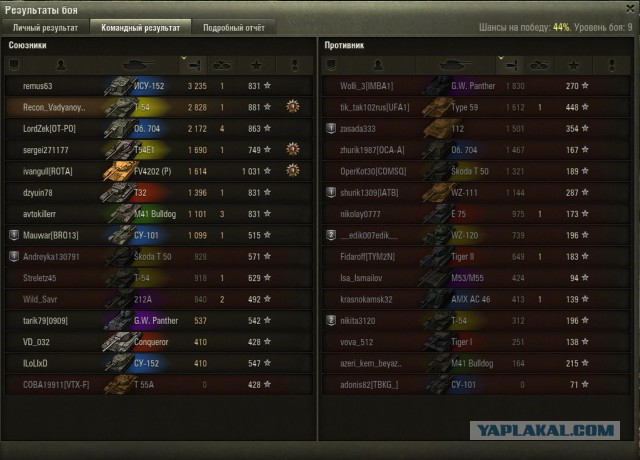This screenshot has width=640, height=460.
Task: Sort enemies by damage dealt column
Action: (511, 65)
